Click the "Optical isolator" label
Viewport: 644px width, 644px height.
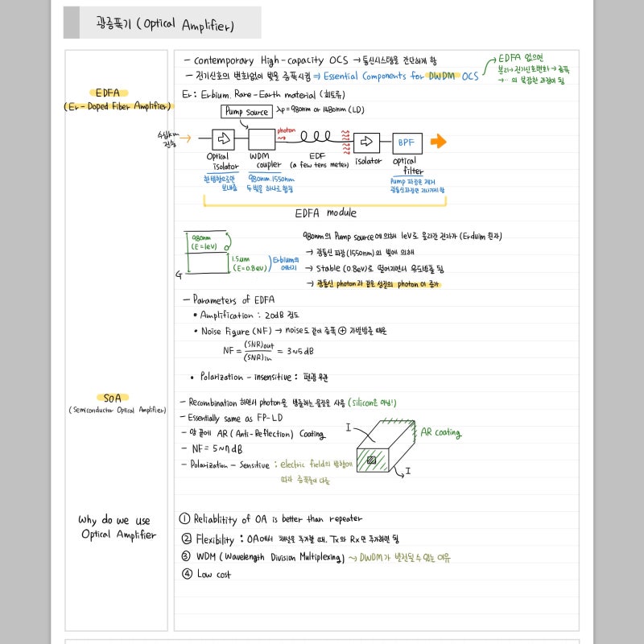pyautogui.click(x=223, y=162)
